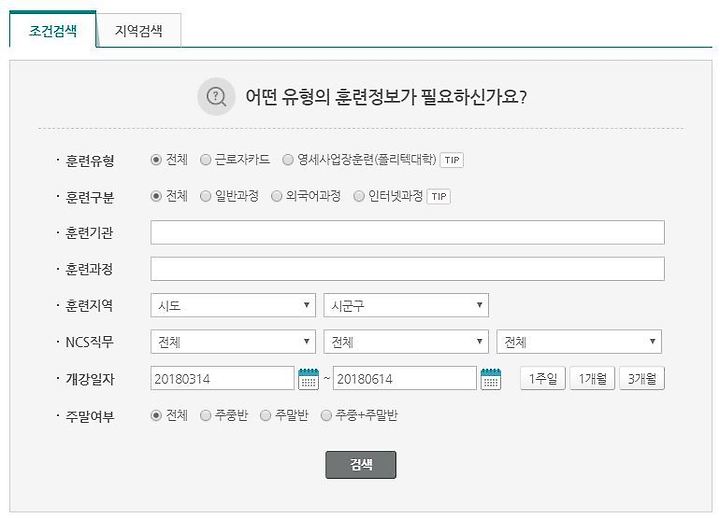This screenshot has height=518, width=720.
Task: Open the 시도 region dropdown
Action: pyautogui.click(x=233, y=305)
